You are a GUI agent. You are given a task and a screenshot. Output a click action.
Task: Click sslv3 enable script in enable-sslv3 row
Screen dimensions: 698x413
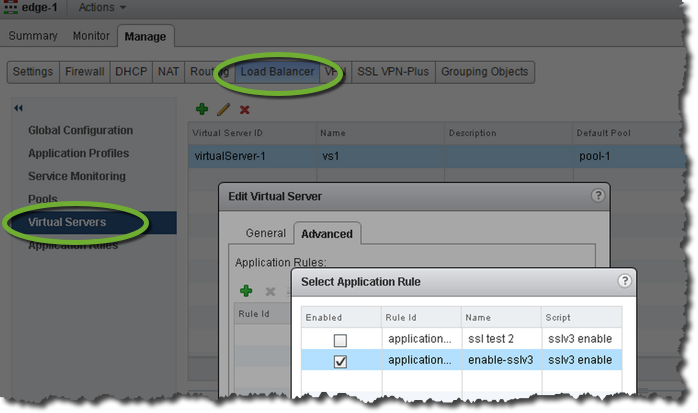pyautogui.click(x=581, y=360)
